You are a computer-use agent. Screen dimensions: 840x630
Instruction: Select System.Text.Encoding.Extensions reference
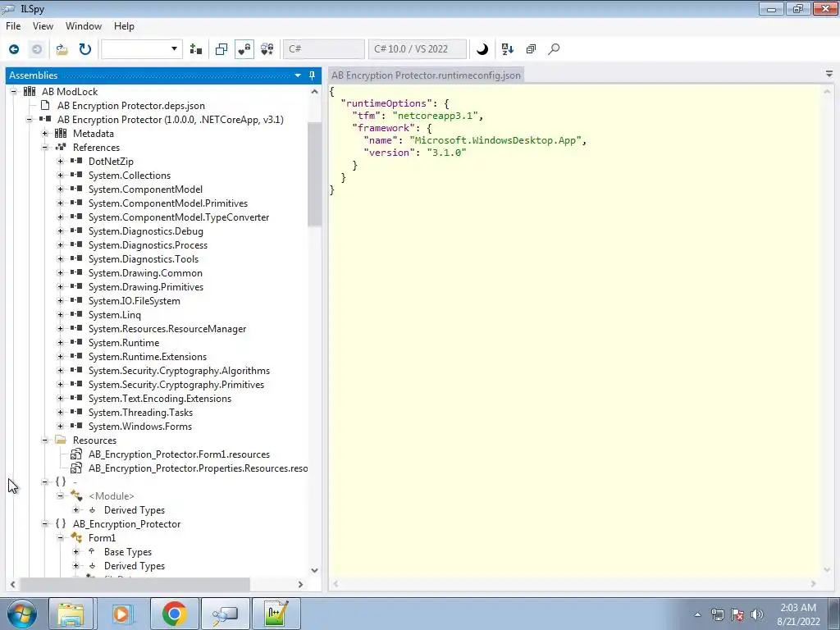click(160, 398)
